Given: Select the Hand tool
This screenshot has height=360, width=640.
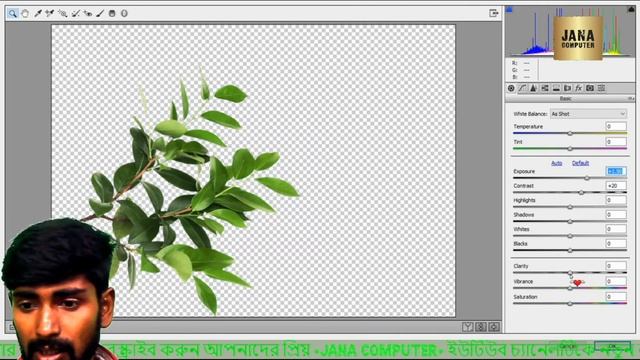Looking at the screenshot, I should (25, 13).
